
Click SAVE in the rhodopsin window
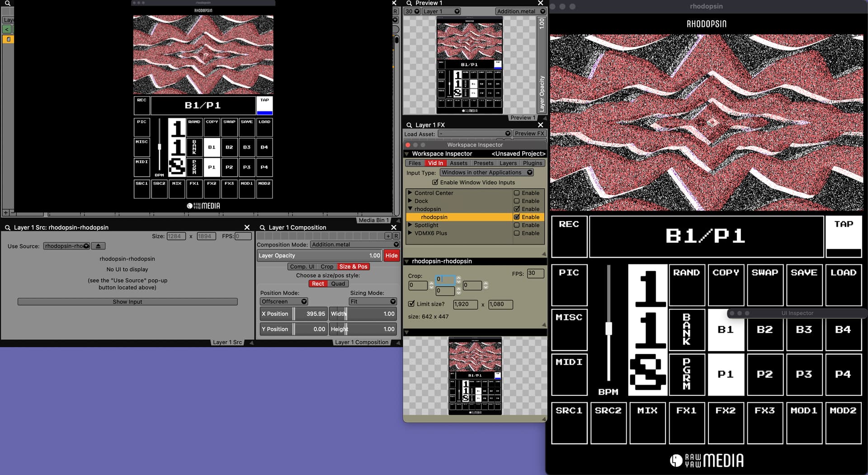804,285
